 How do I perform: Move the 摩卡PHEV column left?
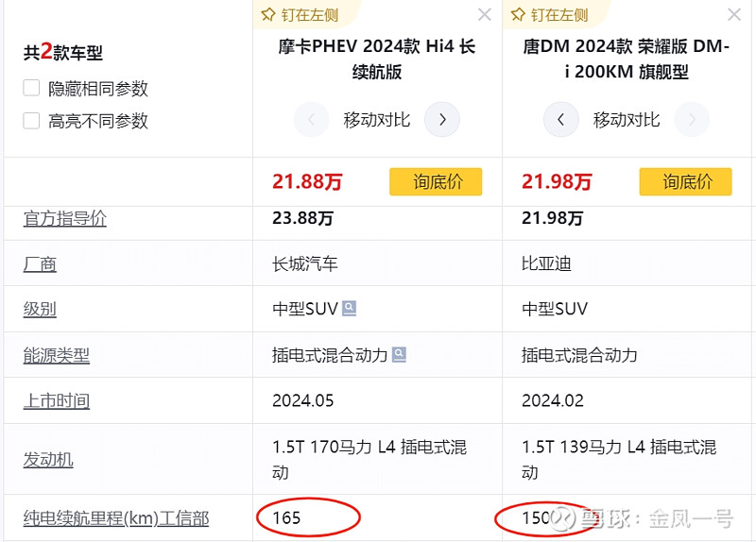pyautogui.click(x=312, y=120)
